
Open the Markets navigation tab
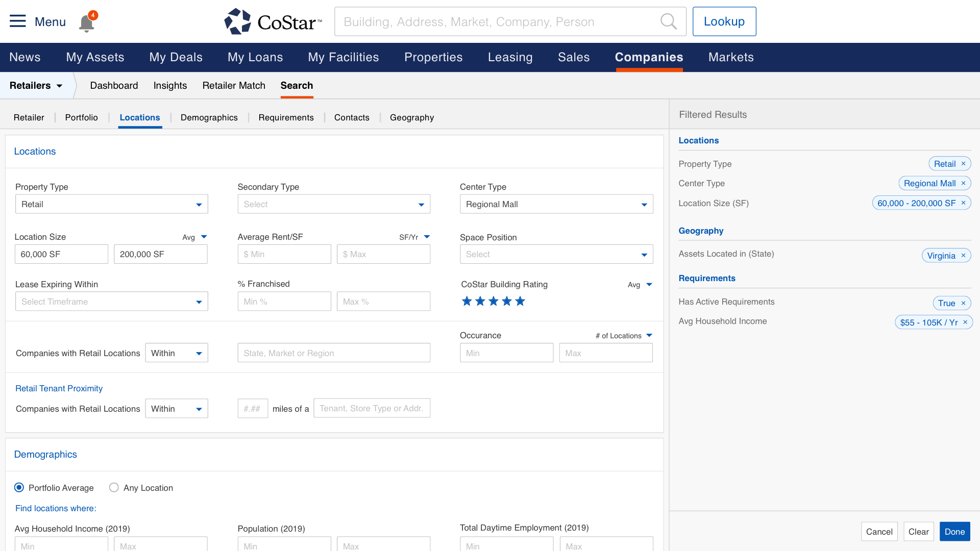pyautogui.click(x=731, y=57)
